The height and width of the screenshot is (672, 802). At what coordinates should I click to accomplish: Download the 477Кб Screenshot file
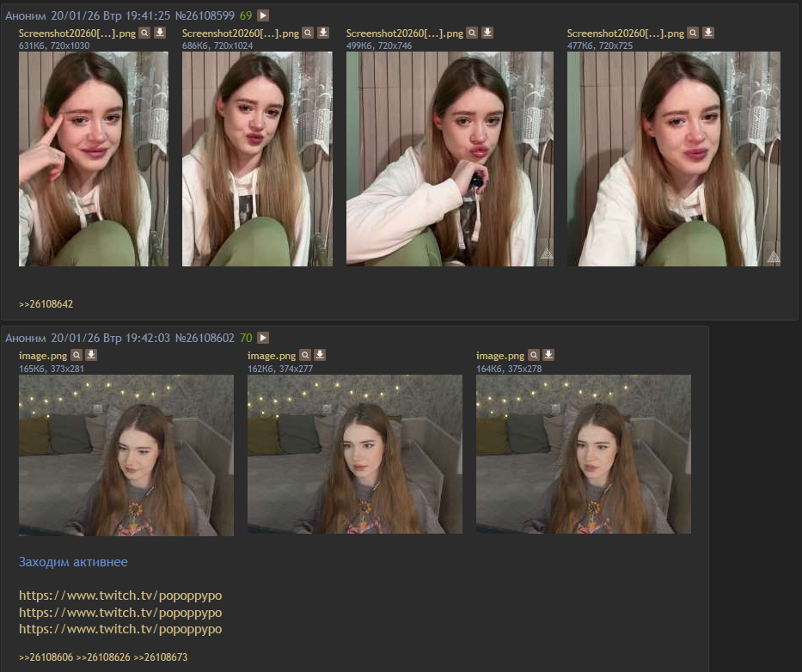(708, 33)
